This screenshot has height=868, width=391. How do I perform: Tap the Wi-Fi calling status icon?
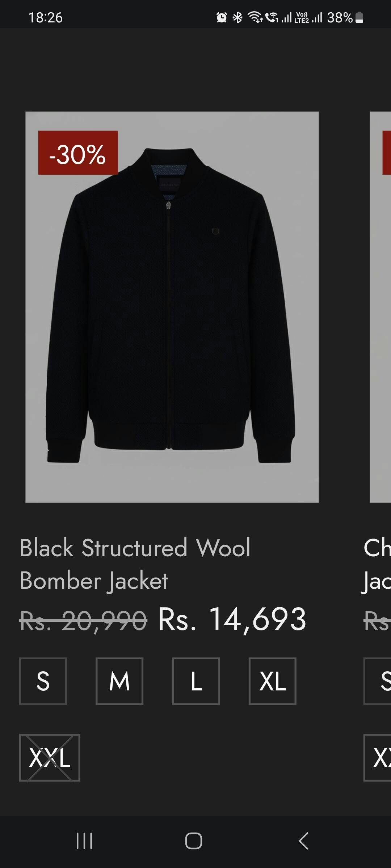coord(272,17)
